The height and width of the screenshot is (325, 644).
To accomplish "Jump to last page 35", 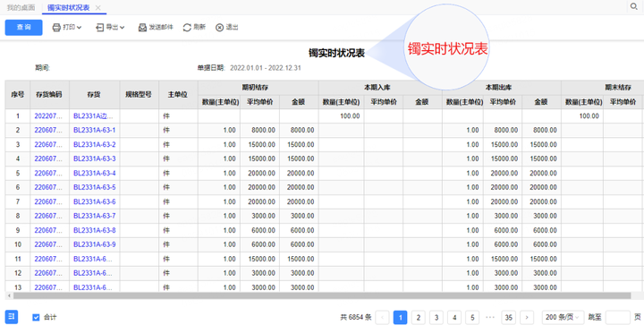I will tap(508, 317).
